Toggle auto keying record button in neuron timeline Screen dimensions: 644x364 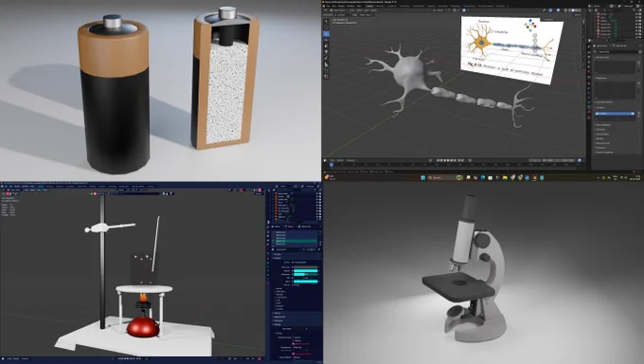(x=430, y=160)
